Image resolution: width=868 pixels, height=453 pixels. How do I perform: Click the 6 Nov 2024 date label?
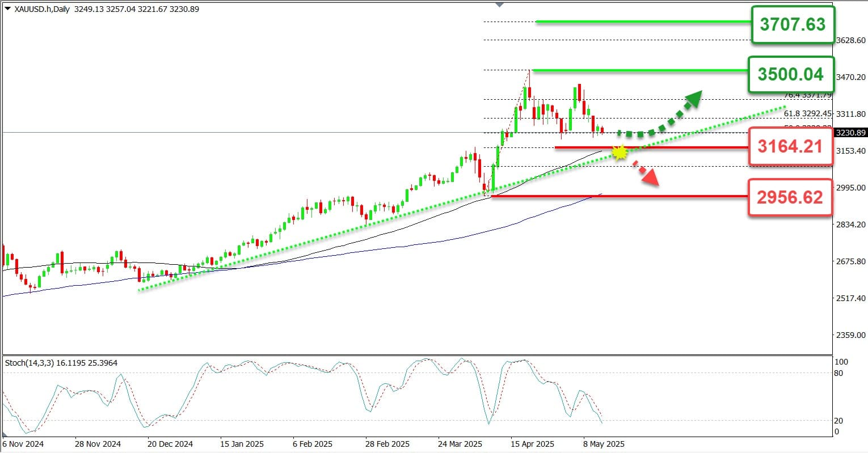23,444
